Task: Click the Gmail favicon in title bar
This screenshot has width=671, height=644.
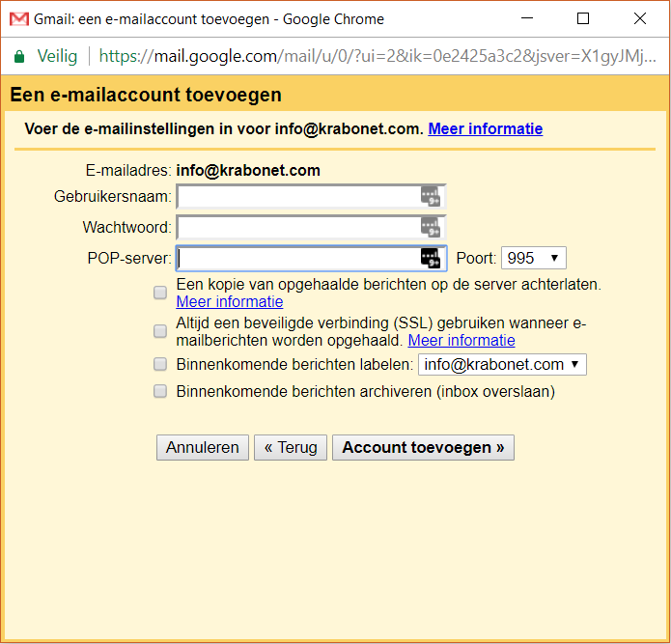Action: coord(19,18)
